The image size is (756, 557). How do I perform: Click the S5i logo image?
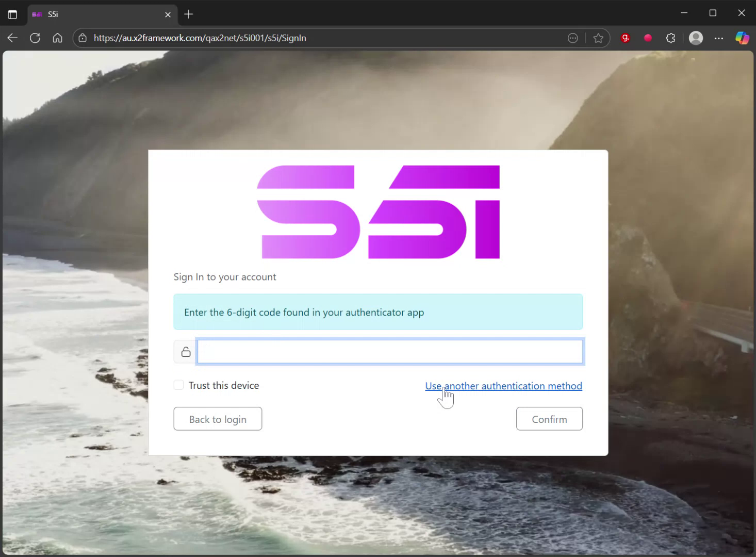coord(378,212)
